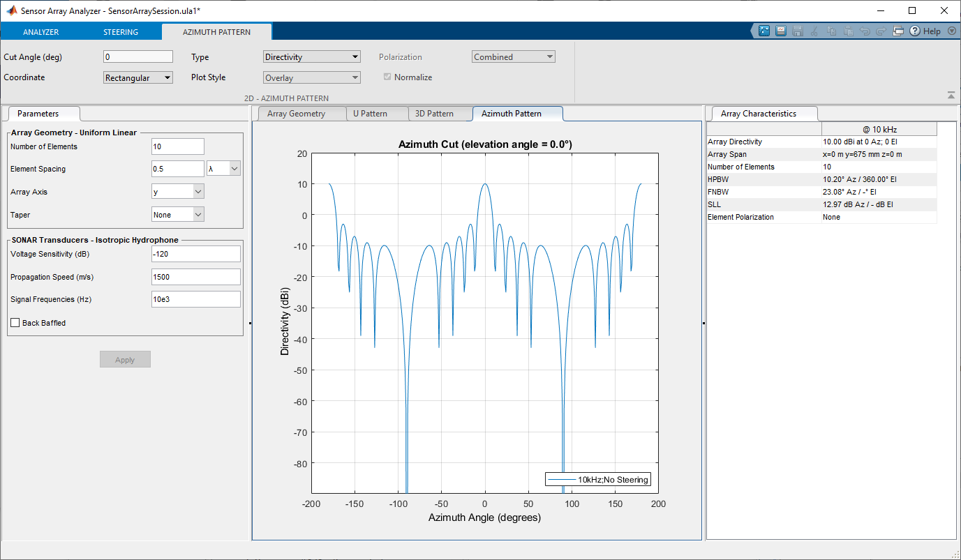This screenshot has width=961, height=560.
Task: Open the Coordinate dropdown showing Rectangular
Action: (x=137, y=78)
